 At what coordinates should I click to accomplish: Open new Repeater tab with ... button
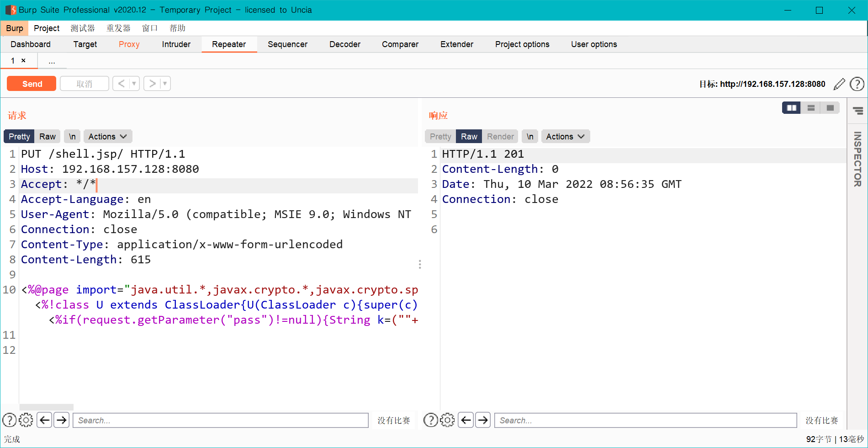52,61
